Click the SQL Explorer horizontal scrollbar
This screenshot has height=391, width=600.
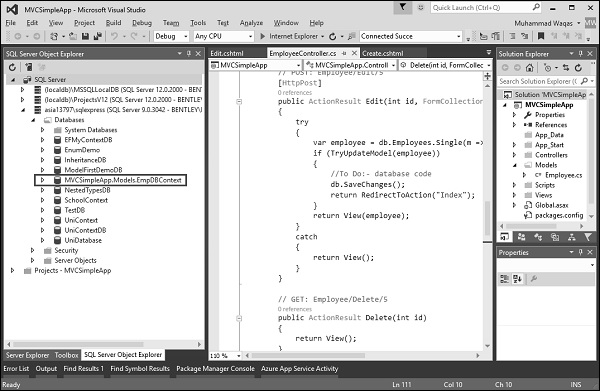tap(78, 344)
